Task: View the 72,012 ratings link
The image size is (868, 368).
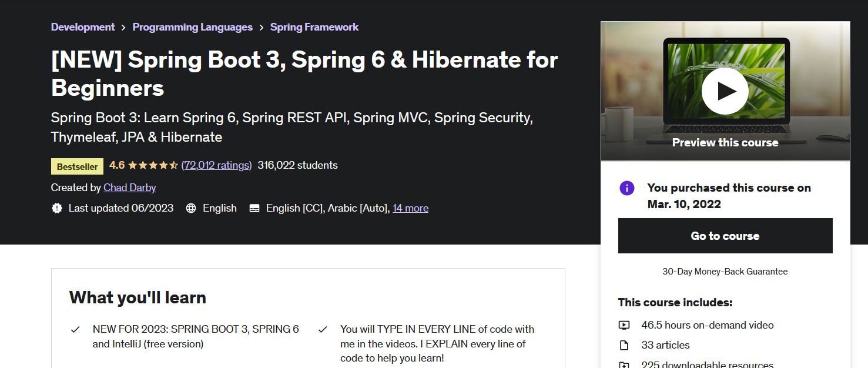Action: [x=216, y=165]
